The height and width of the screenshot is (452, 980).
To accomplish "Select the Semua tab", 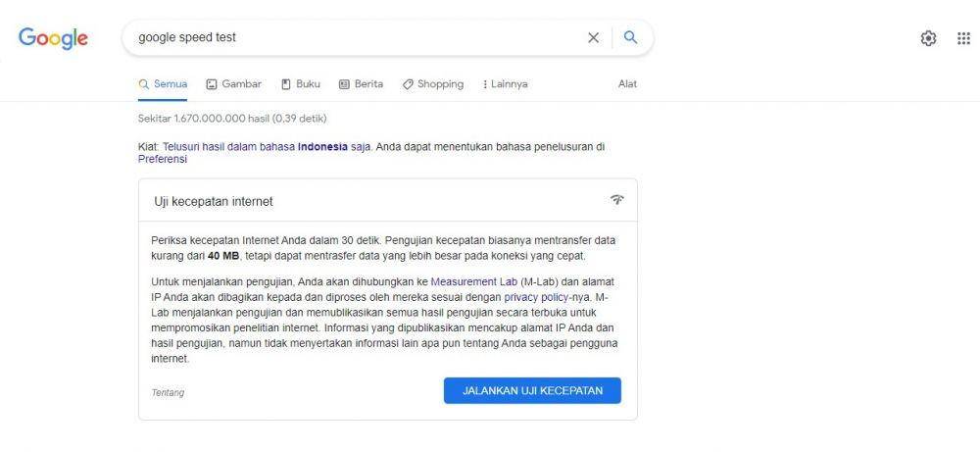I will pos(163,83).
